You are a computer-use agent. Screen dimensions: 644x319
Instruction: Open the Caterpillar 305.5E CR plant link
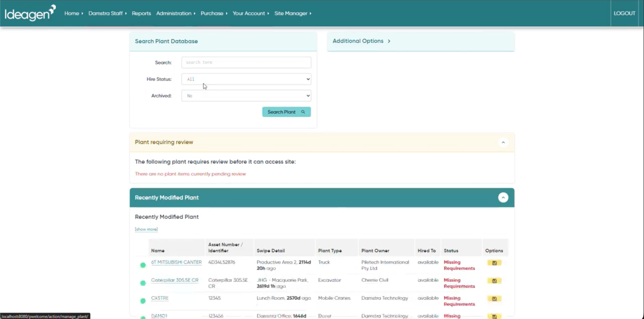click(x=174, y=280)
